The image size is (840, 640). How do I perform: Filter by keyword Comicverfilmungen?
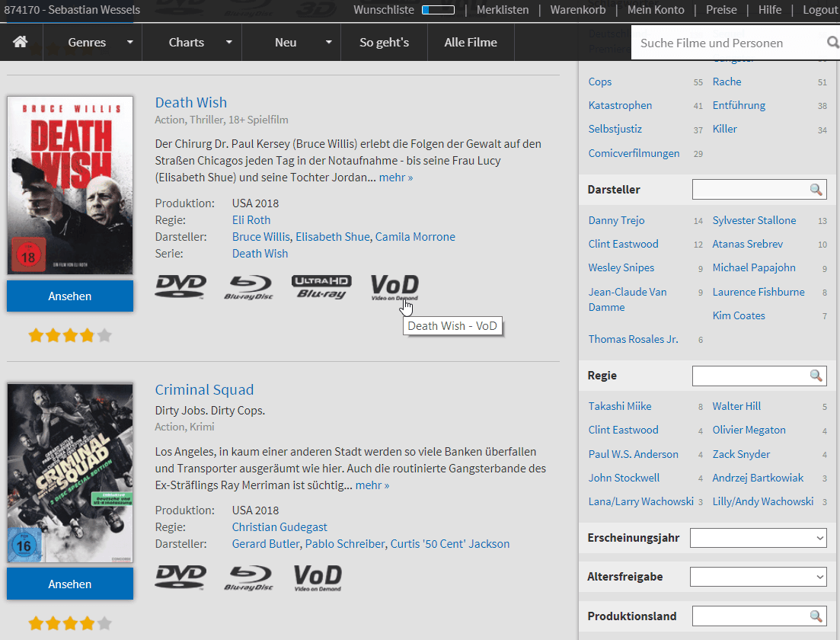tap(634, 153)
